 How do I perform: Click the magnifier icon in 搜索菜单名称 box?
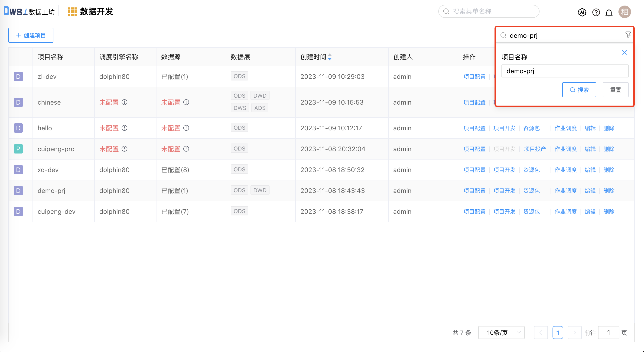[446, 11]
